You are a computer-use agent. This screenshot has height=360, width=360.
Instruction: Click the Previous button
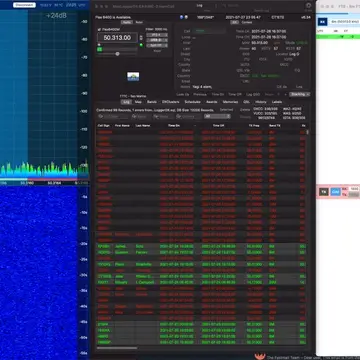coord(200,95)
